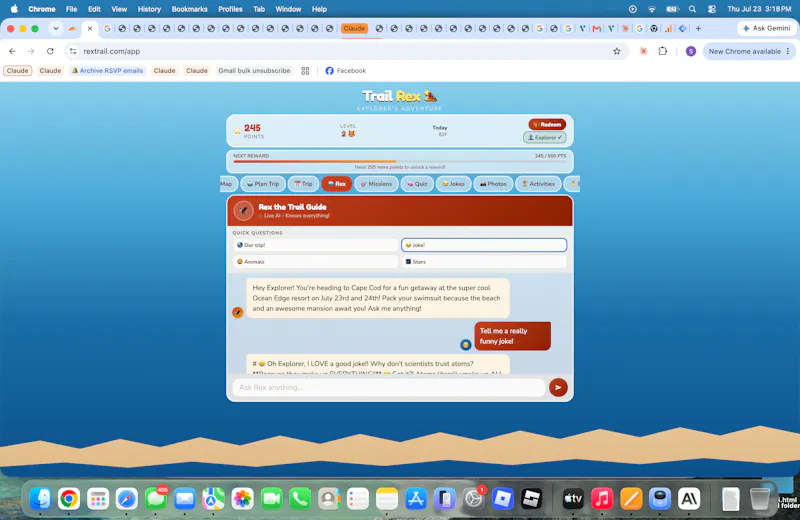Viewport: 800px width, 520px height.
Task: Ask the 'Stars' quick question
Action: click(484, 262)
